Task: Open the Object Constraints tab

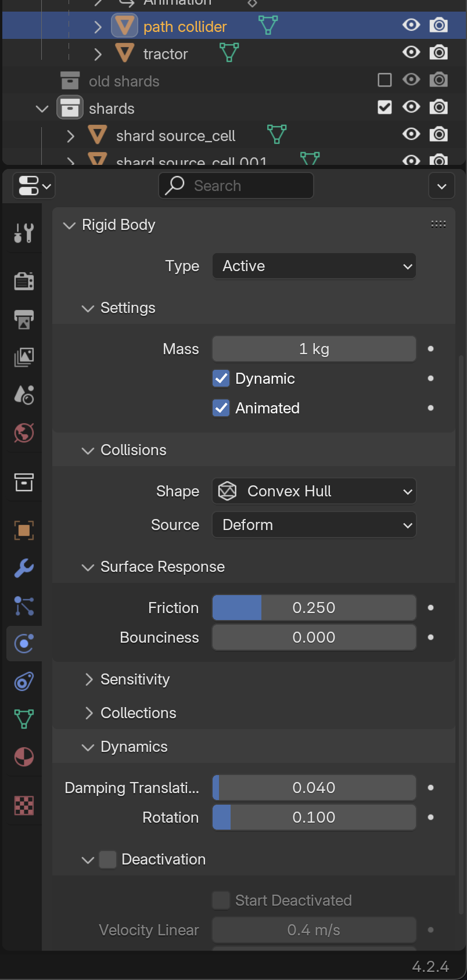Action: click(24, 681)
